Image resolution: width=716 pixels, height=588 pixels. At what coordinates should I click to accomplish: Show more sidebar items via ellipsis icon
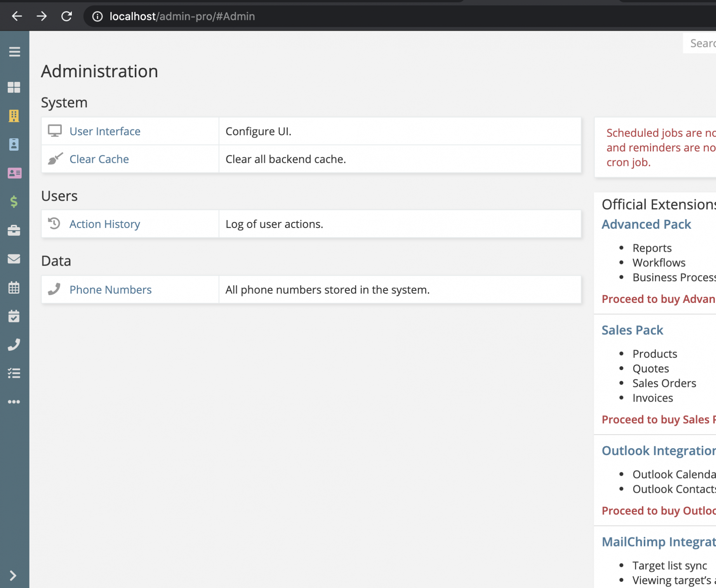(14, 402)
